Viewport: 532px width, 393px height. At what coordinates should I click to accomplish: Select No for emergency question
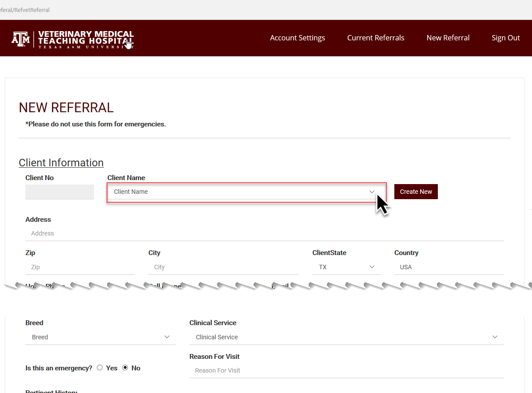pos(125,368)
